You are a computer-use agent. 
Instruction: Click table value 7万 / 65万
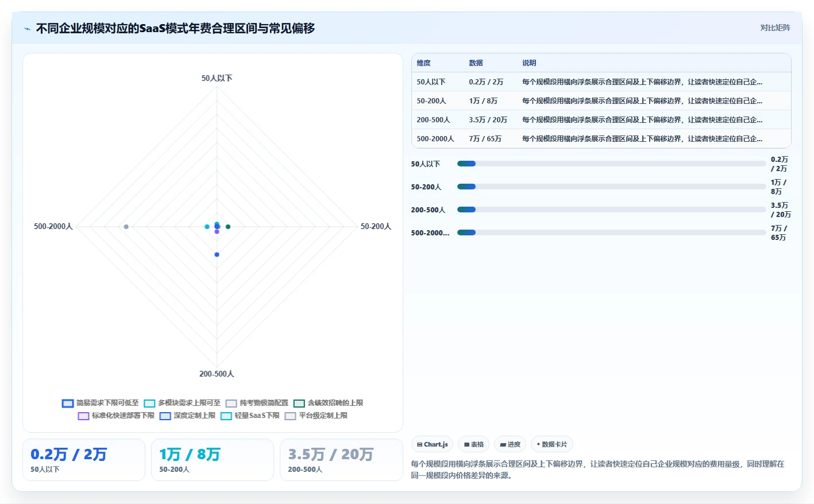click(485, 139)
